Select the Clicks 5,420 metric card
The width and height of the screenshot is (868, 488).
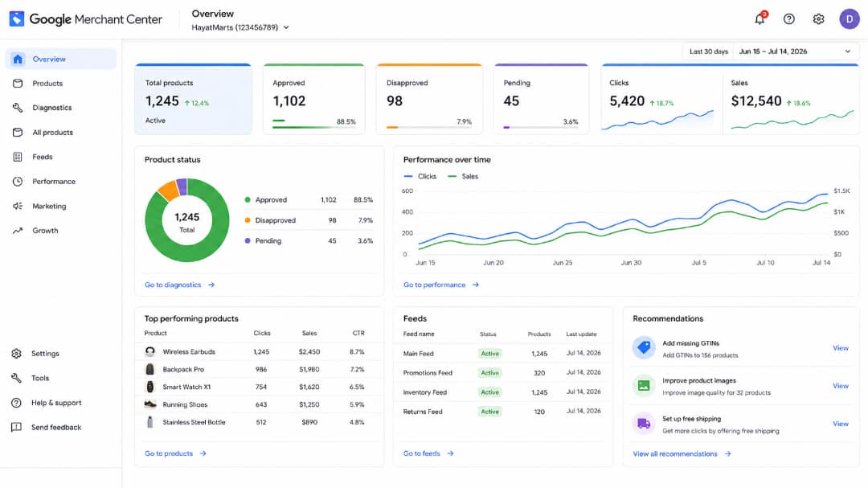661,100
